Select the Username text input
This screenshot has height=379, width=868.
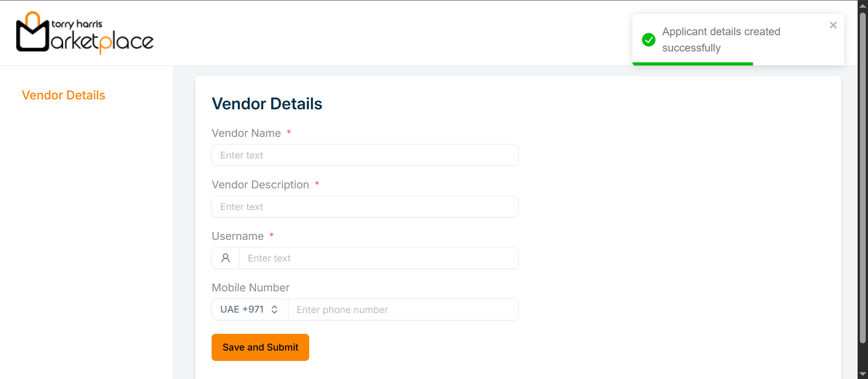point(378,258)
